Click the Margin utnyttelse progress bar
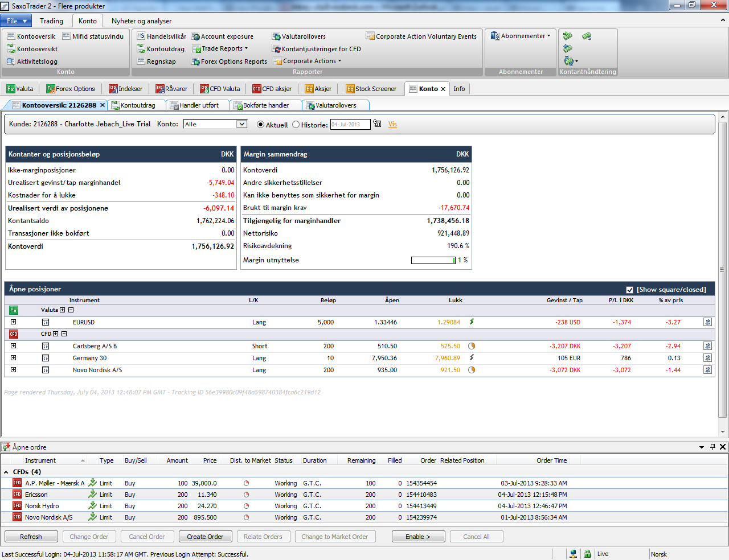This screenshot has height=560, width=729. point(433,260)
